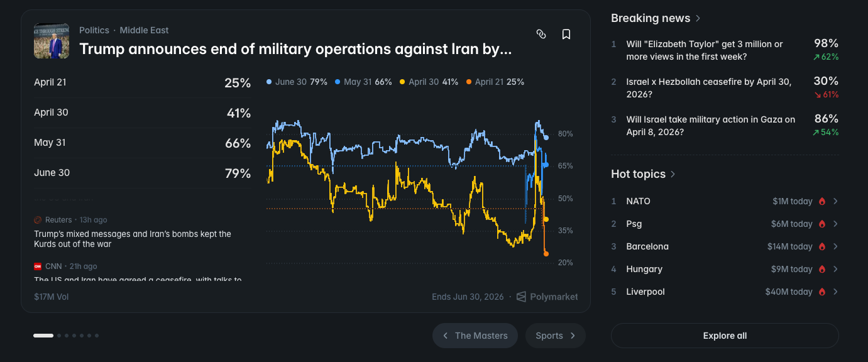Toggle the June 30 chart legend
Viewport: 868px width, 362px height.
(x=297, y=82)
